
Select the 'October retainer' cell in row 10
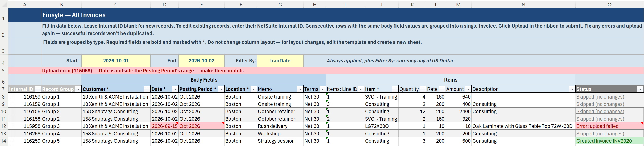[x=280, y=111]
